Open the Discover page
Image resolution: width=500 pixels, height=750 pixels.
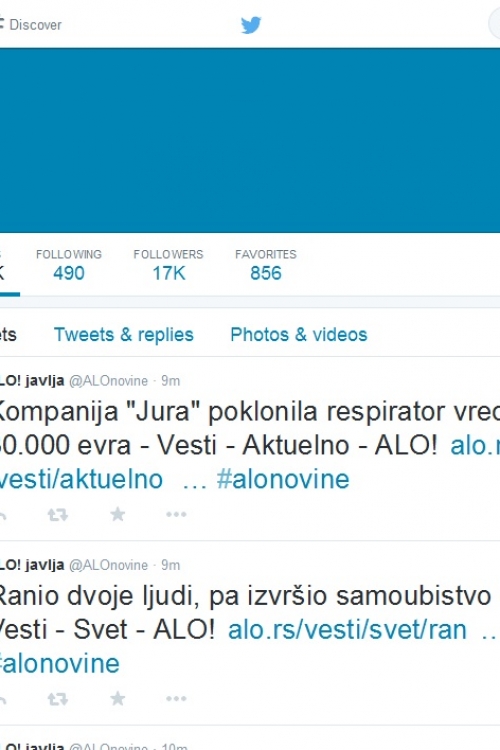point(31,24)
